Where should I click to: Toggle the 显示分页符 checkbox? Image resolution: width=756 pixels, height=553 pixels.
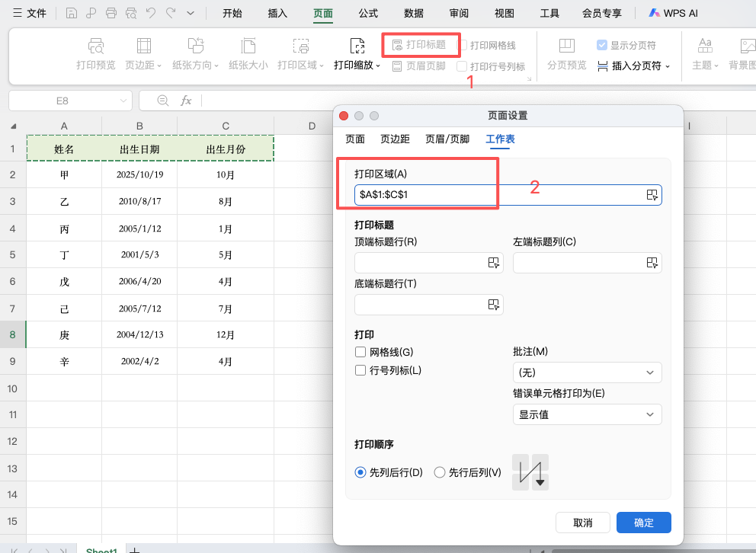click(x=602, y=45)
